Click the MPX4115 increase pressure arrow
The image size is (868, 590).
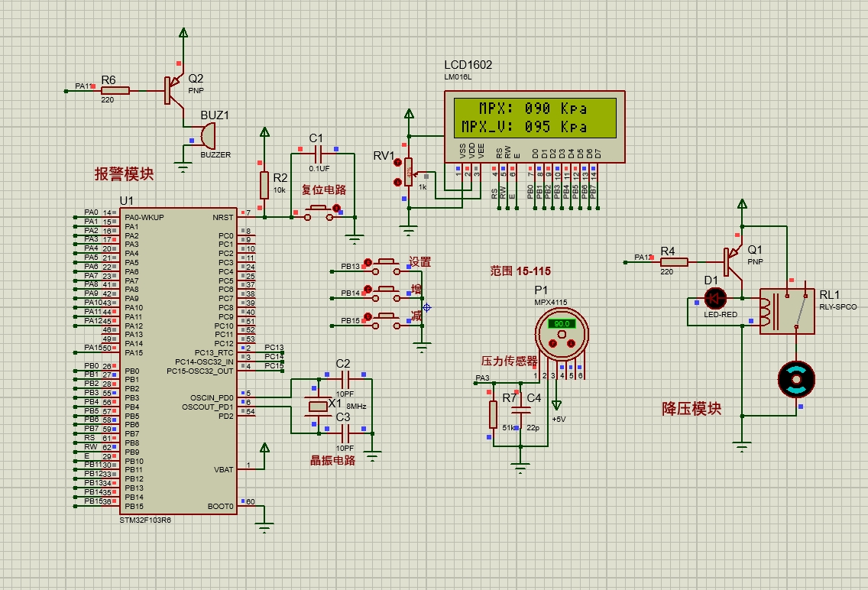click(x=552, y=344)
